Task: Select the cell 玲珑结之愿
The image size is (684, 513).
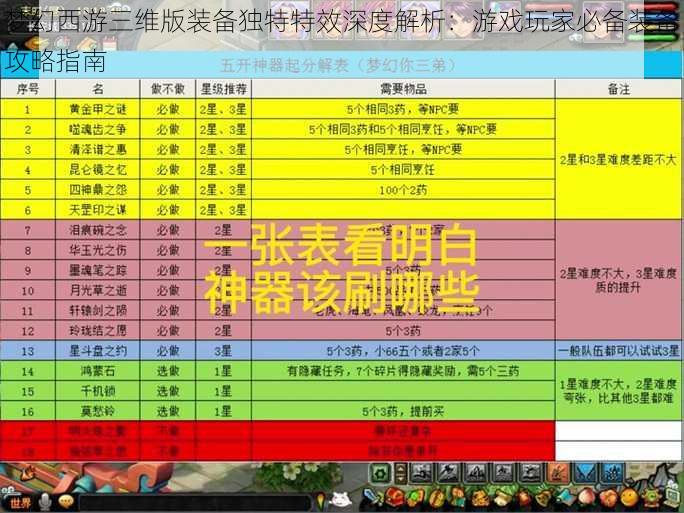Action: point(98,331)
